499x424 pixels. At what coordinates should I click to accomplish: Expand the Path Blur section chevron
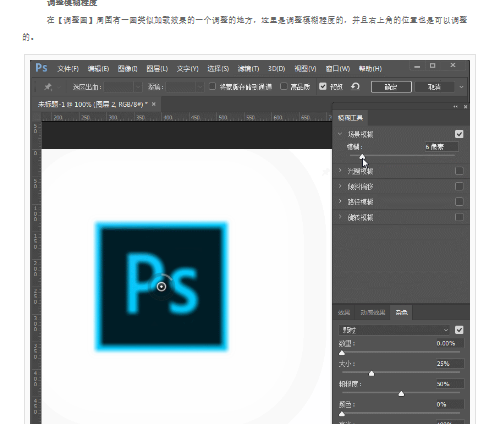(x=340, y=201)
